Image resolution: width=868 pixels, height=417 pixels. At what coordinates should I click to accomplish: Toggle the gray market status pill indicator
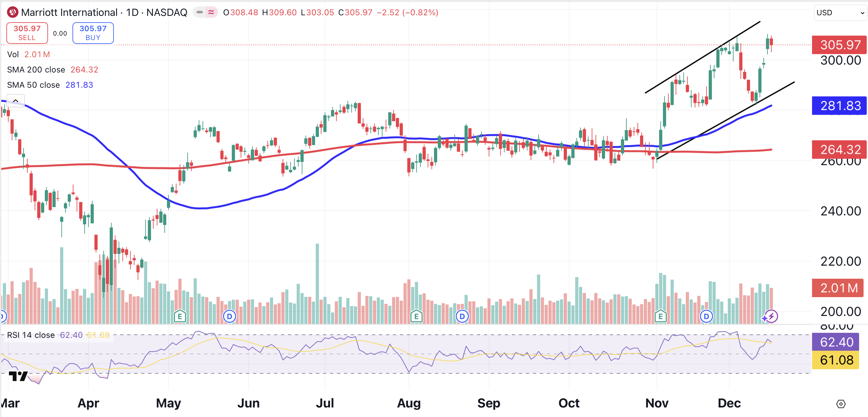pyautogui.click(x=199, y=12)
